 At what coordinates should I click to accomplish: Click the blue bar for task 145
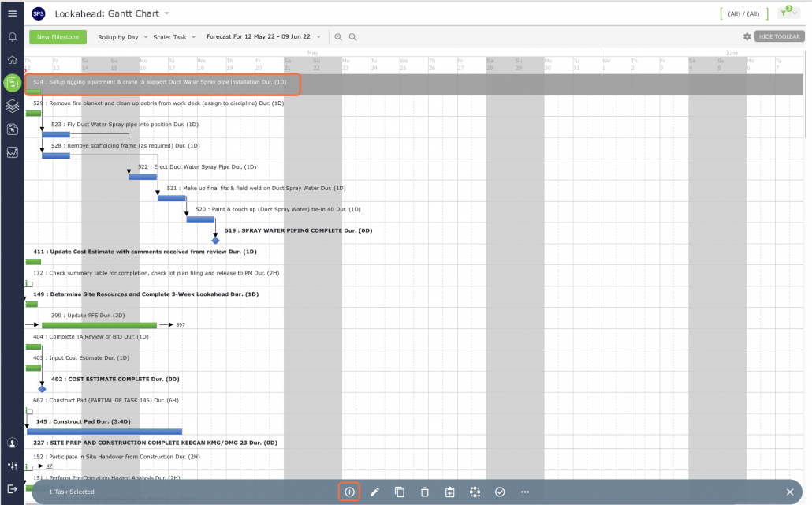[104, 432]
